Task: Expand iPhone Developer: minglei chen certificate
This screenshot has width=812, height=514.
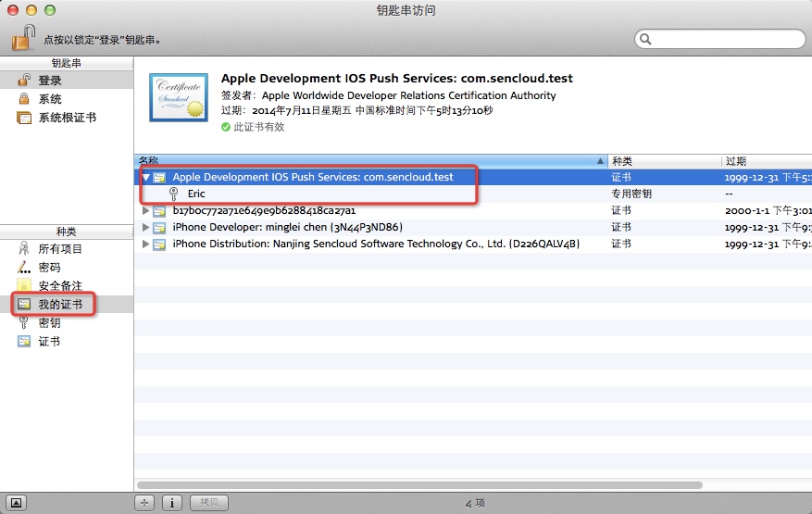Action: (146, 227)
